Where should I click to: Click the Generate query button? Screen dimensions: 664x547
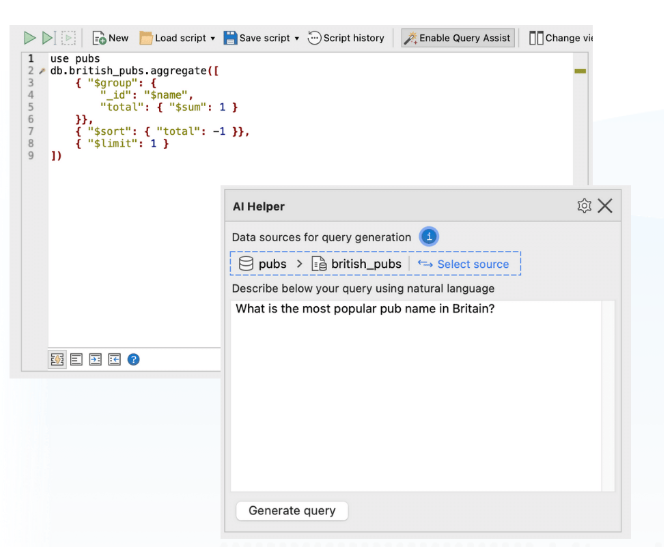292,511
